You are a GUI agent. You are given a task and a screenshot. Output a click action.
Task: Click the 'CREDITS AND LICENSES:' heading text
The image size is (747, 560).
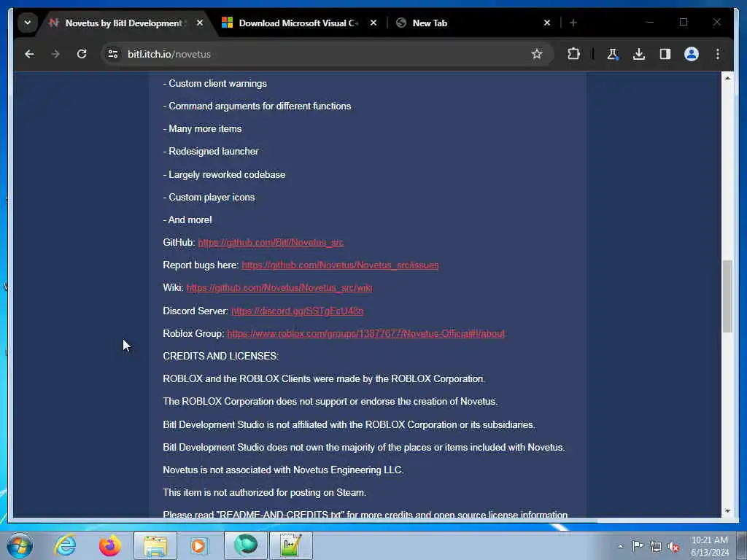click(x=221, y=356)
